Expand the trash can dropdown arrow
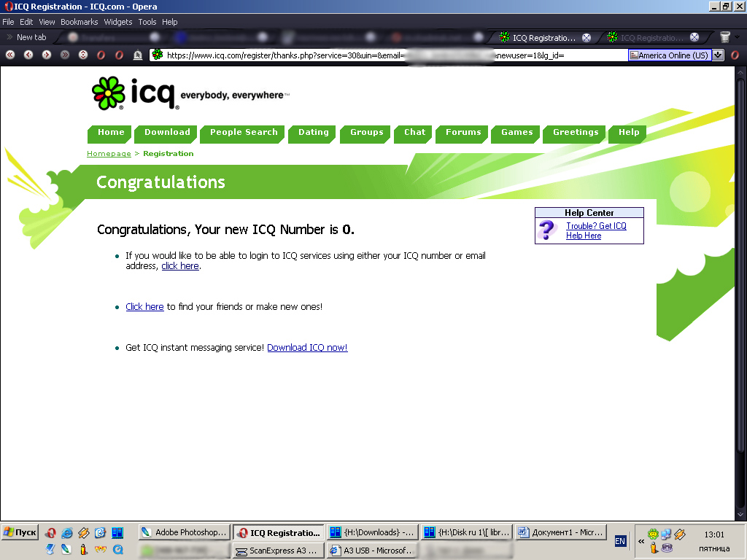This screenshot has width=747, height=560. click(737, 37)
